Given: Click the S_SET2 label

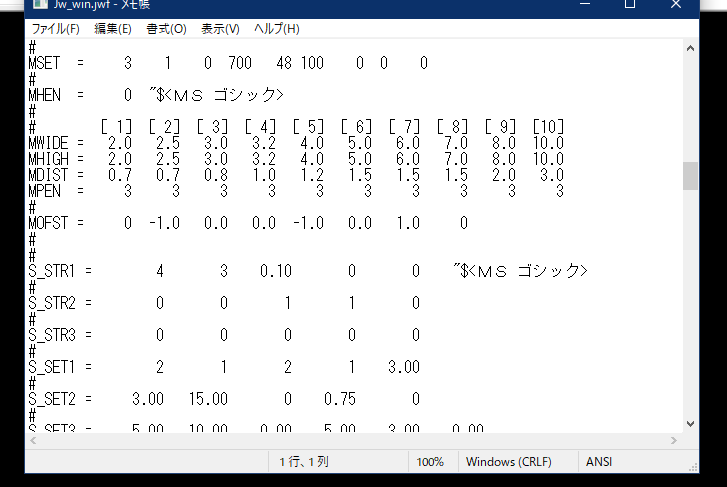Looking at the screenshot, I should pyautogui.click(x=52, y=399).
